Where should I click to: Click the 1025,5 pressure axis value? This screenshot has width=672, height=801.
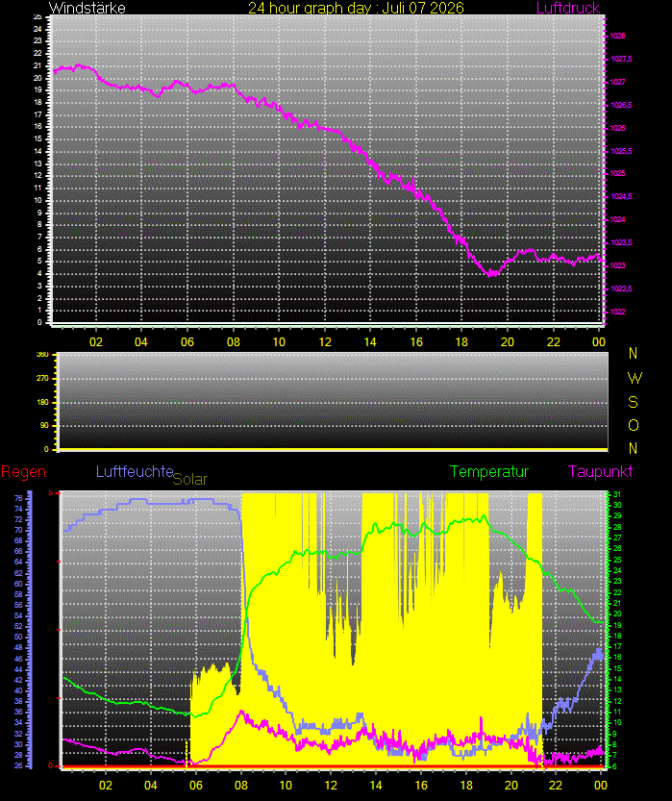tap(621, 151)
